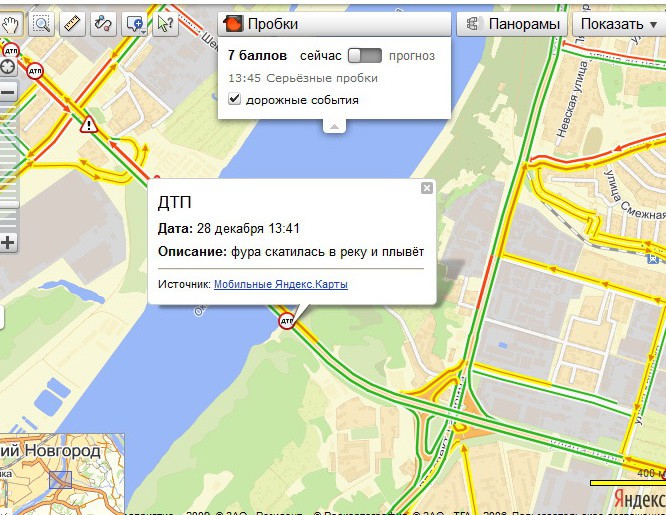This screenshot has width=666, height=515.
Task: Click the zoom level slider track
Action: pyautogui.click(x=8, y=167)
